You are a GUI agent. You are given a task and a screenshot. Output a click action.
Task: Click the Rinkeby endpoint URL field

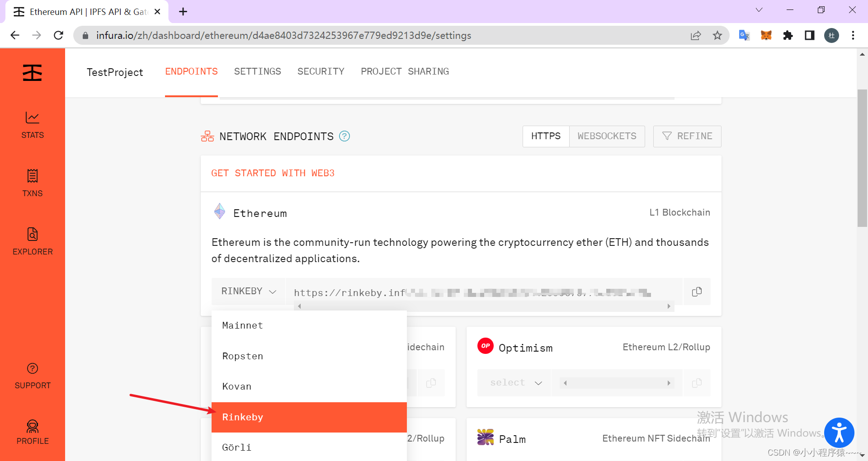(x=484, y=292)
